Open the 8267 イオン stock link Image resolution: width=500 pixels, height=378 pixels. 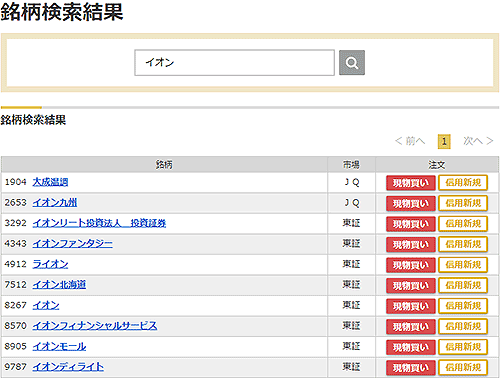(46, 305)
